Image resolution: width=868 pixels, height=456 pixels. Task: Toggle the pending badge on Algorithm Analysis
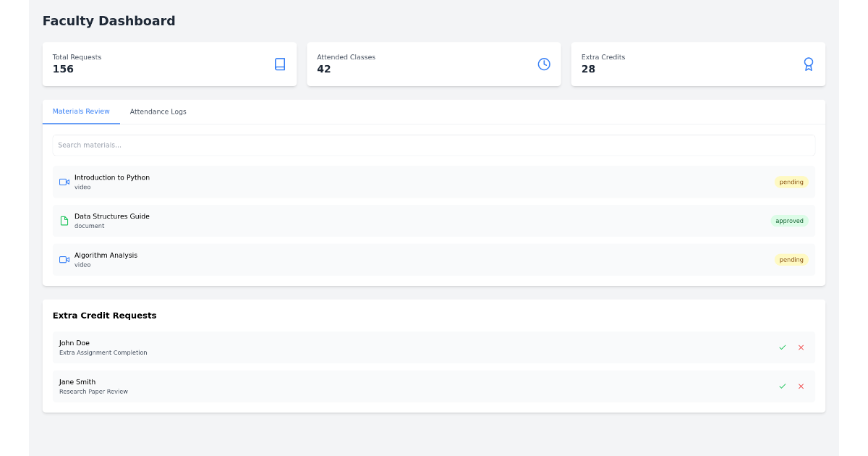point(791,259)
